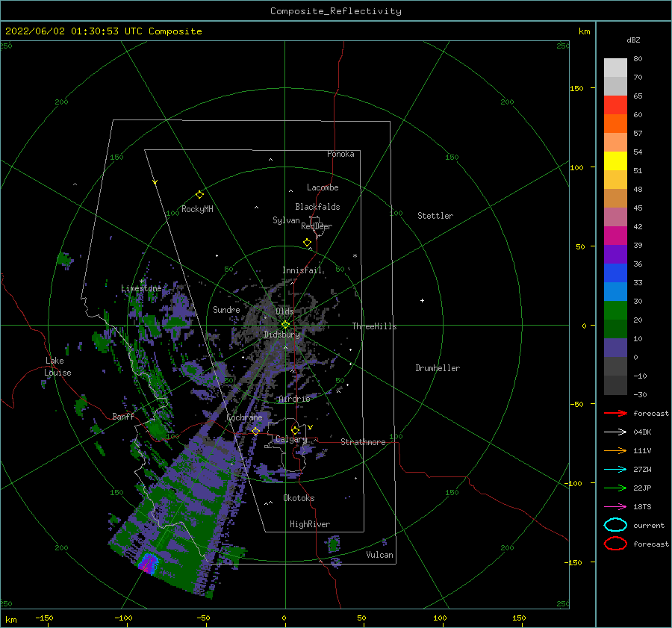The width and height of the screenshot is (672, 628).
Task: Click the Sylvan town label
Action: (x=286, y=220)
